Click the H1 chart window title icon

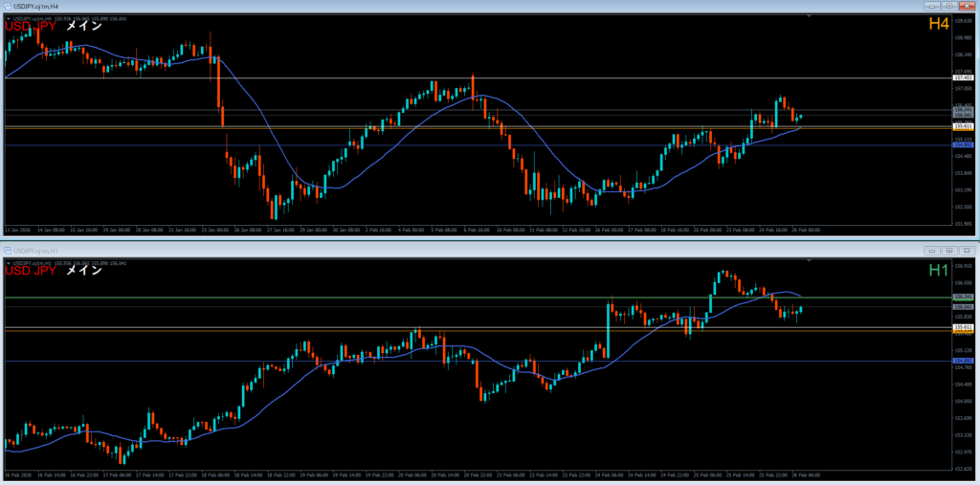[7, 250]
